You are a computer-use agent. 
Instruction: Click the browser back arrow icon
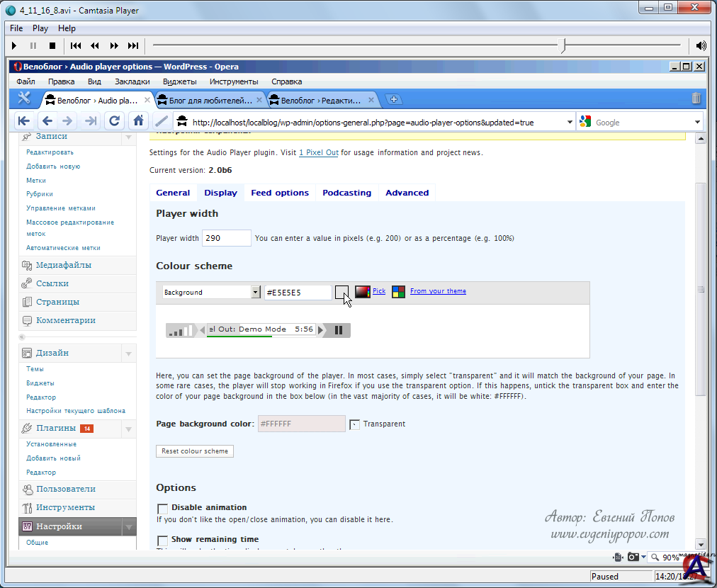pos(47,121)
